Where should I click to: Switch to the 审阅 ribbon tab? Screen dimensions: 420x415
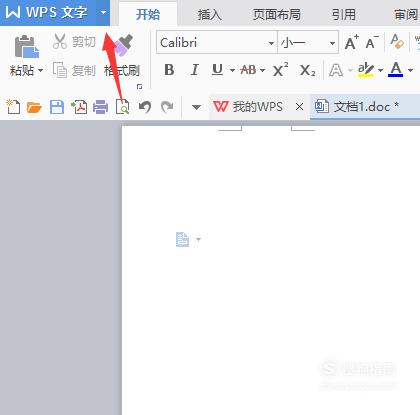click(x=406, y=14)
